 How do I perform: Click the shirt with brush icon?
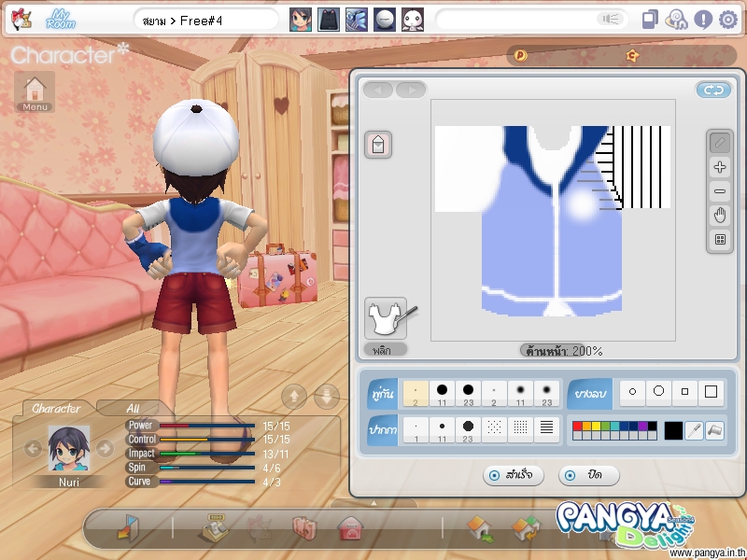(x=387, y=317)
